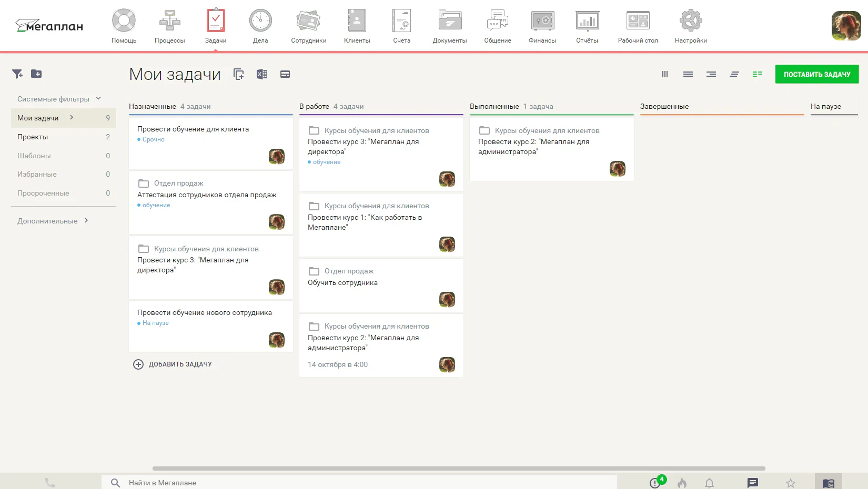The image size is (868, 489).
Task: Click the Завершенные column header
Action: 664,106
